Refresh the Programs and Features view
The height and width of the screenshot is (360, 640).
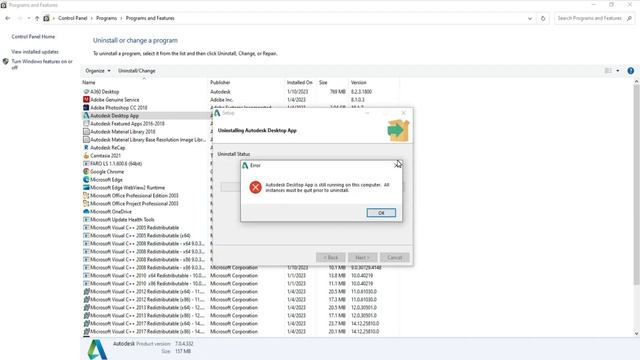(x=543, y=18)
